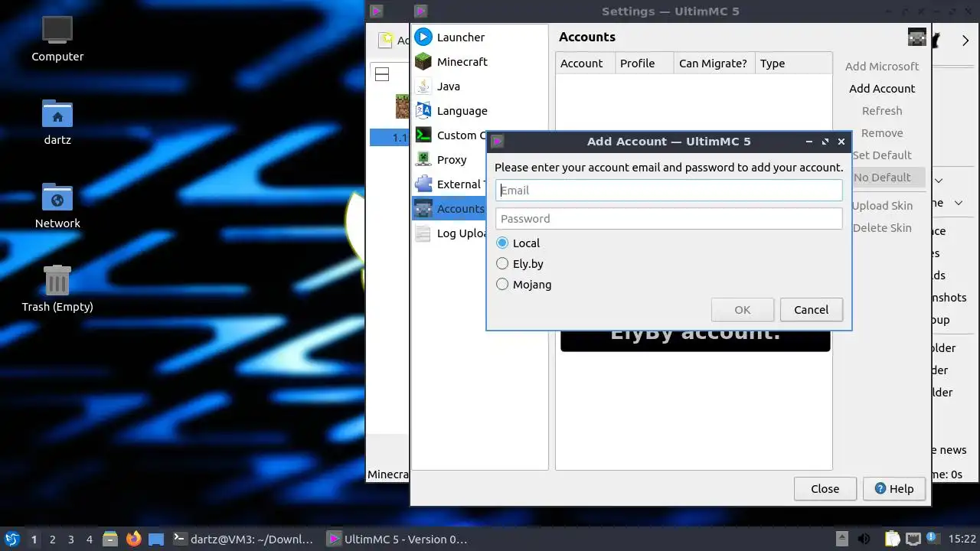Open the Minecraft settings page

pos(480,61)
